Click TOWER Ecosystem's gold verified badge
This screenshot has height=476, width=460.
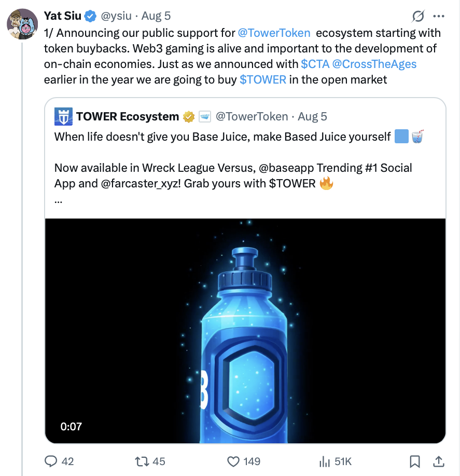tap(189, 117)
